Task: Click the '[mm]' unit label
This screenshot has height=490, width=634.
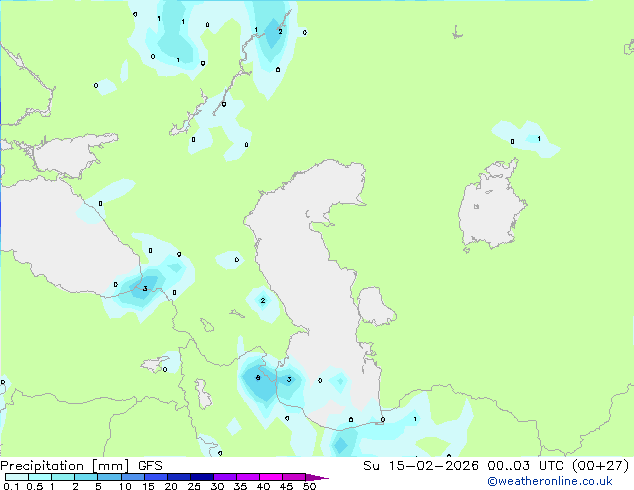Action: tap(111, 466)
